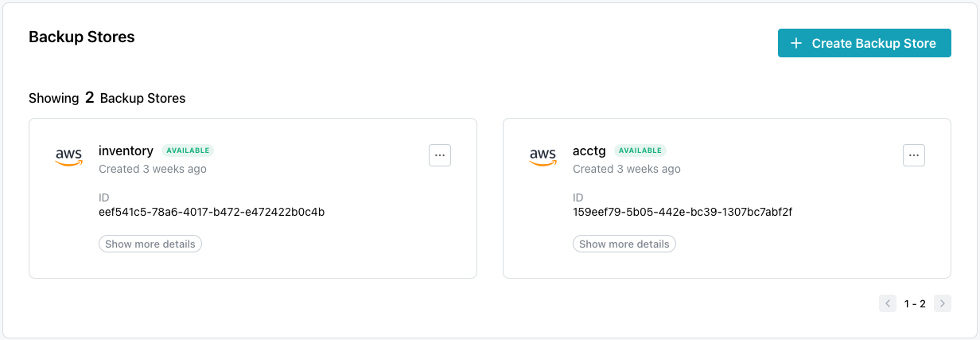Click the Create Backup Store button
The image size is (980, 340).
point(864,44)
